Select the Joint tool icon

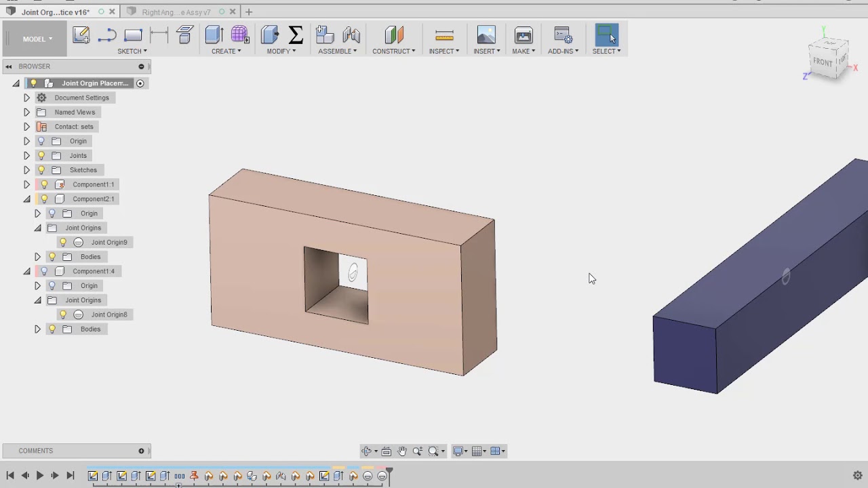coord(351,35)
